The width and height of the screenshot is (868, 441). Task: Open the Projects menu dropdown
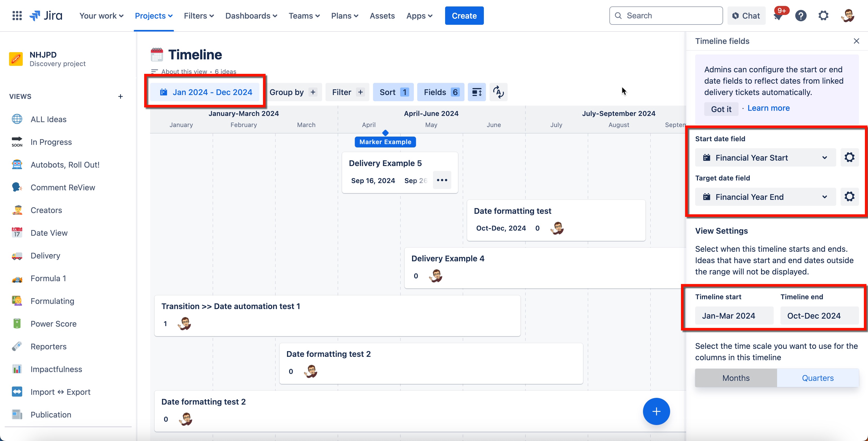pyautogui.click(x=154, y=15)
